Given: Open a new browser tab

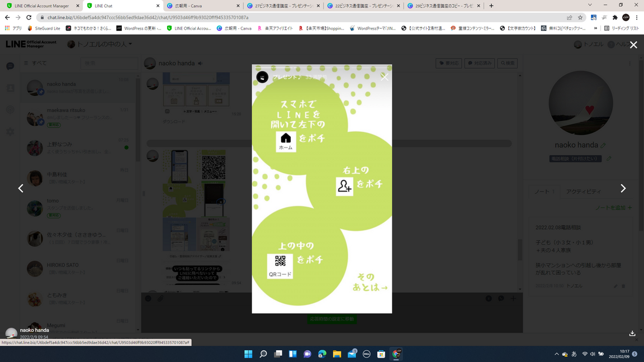Looking at the screenshot, I should tap(491, 6).
